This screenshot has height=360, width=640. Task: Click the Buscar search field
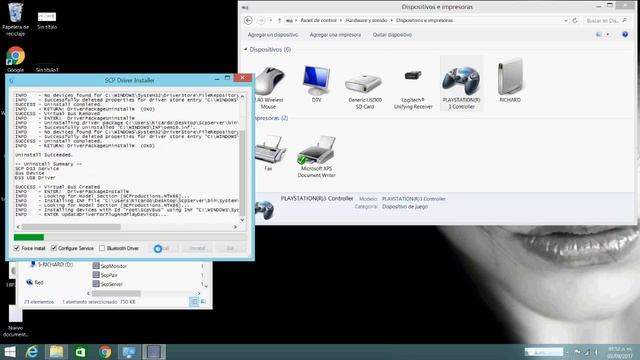[606, 20]
